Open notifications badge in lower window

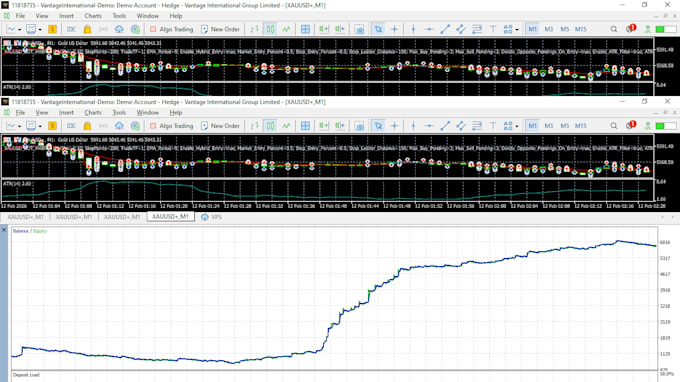(x=631, y=125)
